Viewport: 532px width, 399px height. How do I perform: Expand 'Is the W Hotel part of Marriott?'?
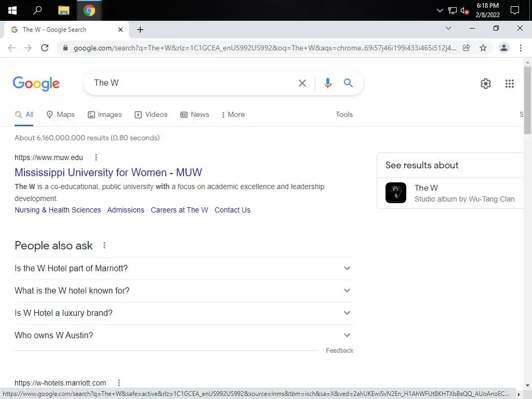pyautogui.click(x=184, y=269)
